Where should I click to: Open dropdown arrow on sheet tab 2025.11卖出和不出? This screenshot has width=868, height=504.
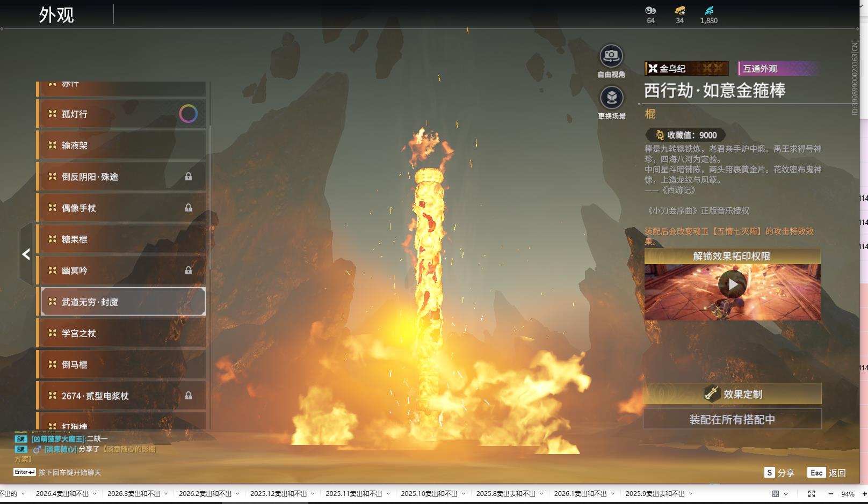[388, 494]
